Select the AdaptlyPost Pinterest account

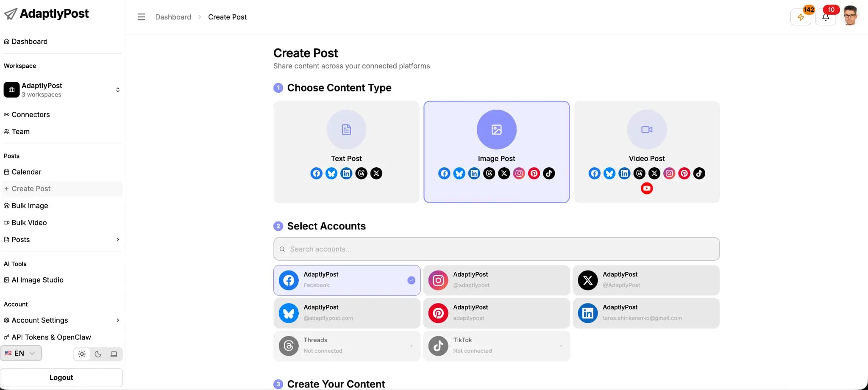pyautogui.click(x=497, y=313)
